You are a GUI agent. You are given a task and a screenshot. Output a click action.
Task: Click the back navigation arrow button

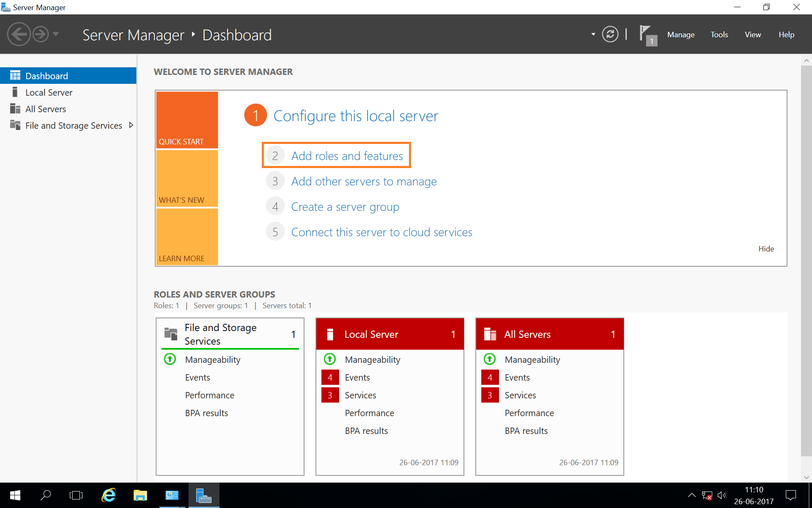tap(19, 34)
